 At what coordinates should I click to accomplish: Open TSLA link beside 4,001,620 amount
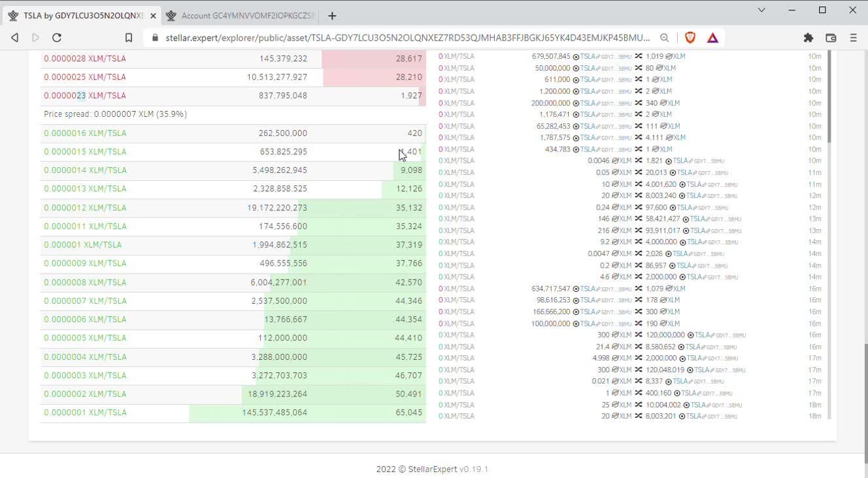coord(694,184)
